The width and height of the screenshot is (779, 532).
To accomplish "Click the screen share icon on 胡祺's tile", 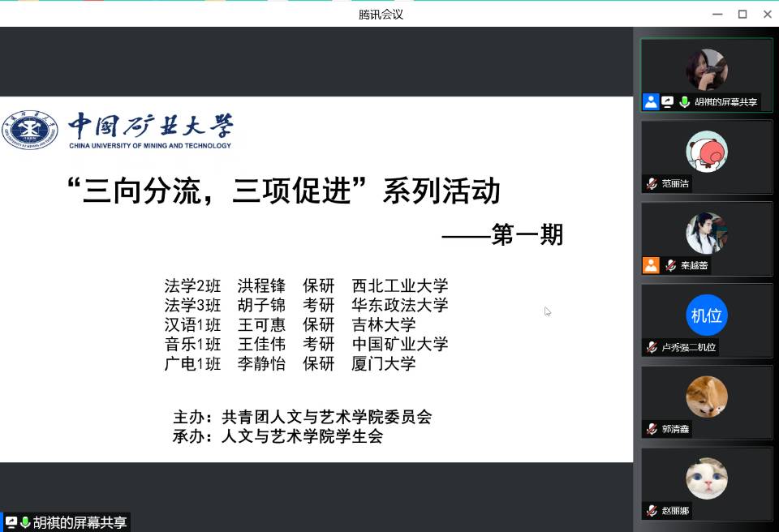I will pyautogui.click(x=668, y=102).
